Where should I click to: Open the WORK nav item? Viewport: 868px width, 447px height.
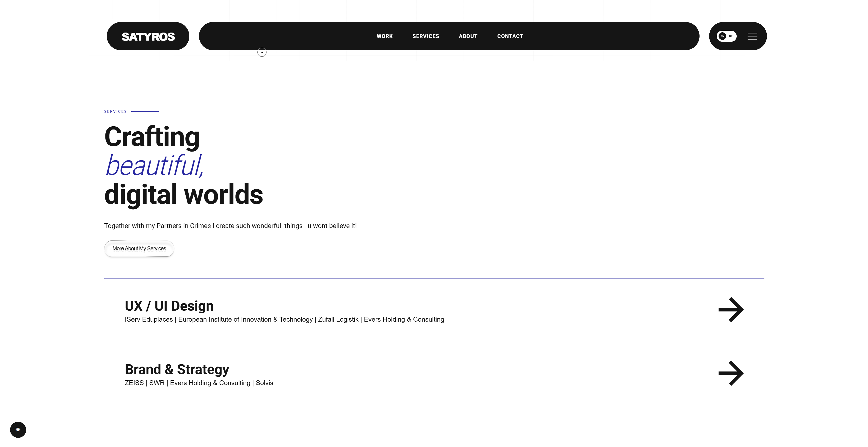(x=384, y=36)
